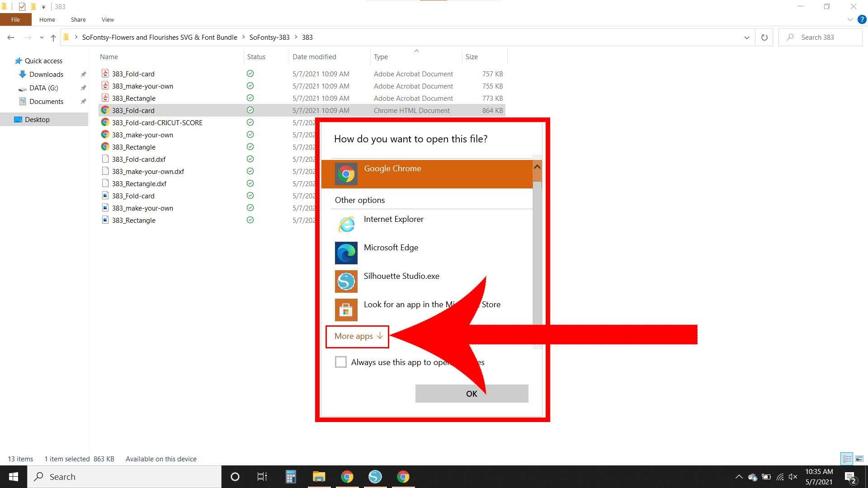
Task: Open the address bar dropdown
Action: (x=746, y=37)
